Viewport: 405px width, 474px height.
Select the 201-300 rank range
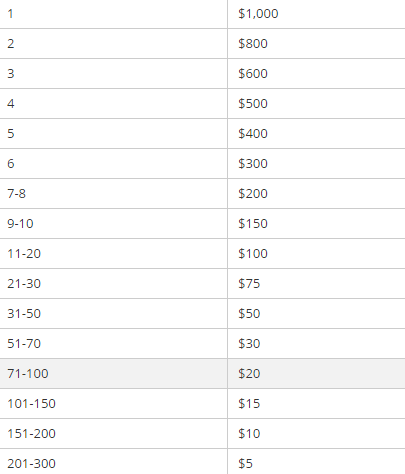pos(31,464)
